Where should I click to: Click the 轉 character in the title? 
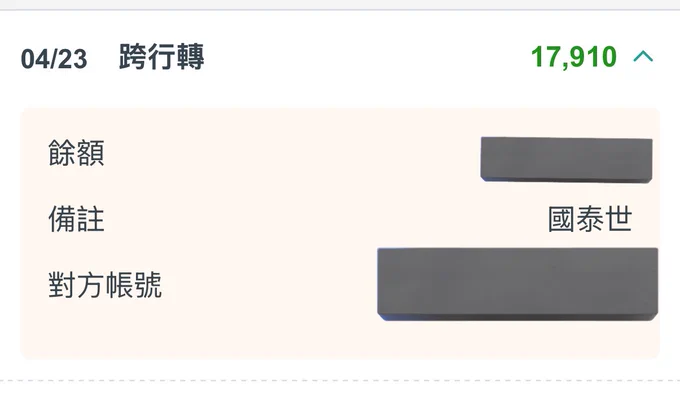pyautogui.click(x=190, y=57)
